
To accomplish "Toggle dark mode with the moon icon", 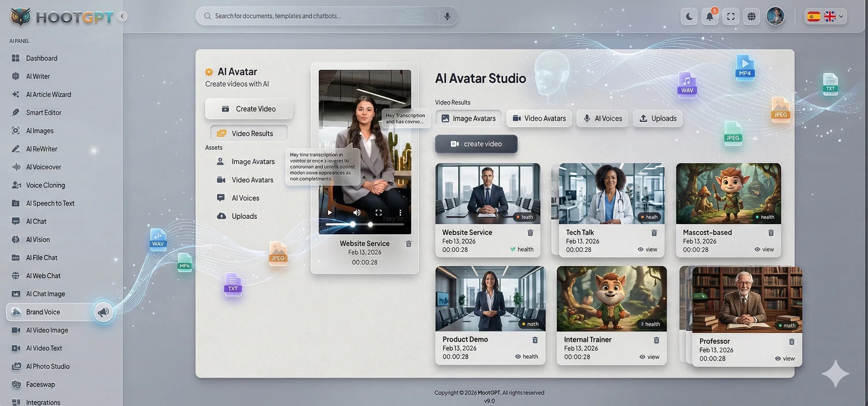I will (x=689, y=16).
